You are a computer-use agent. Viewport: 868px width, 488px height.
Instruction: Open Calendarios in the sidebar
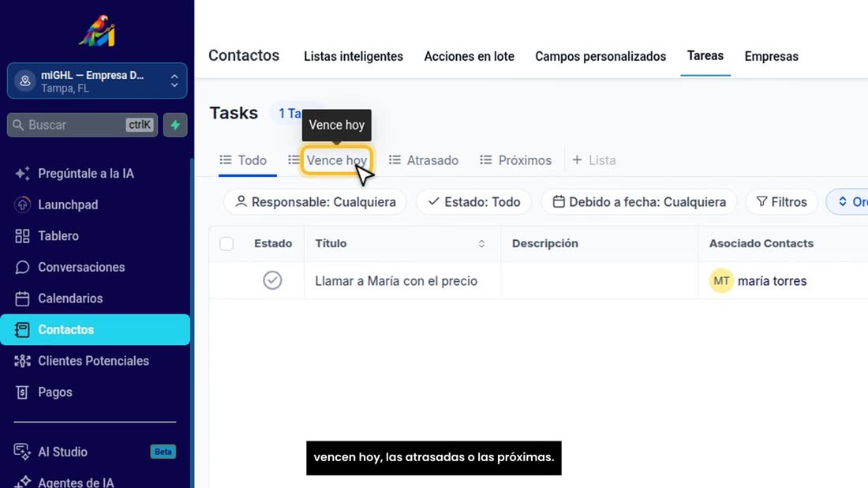tap(70, 298)
